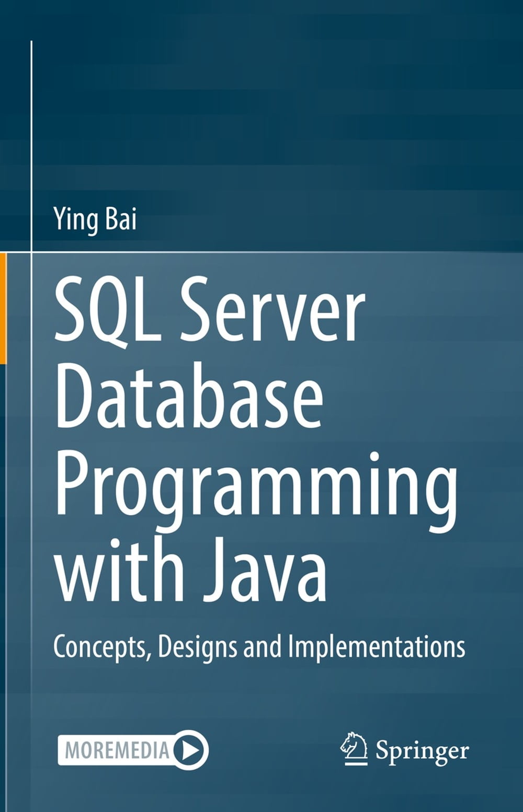Click the Springer chess knight logo
This screenshot has height=812, width=523.
coord(354,749)
